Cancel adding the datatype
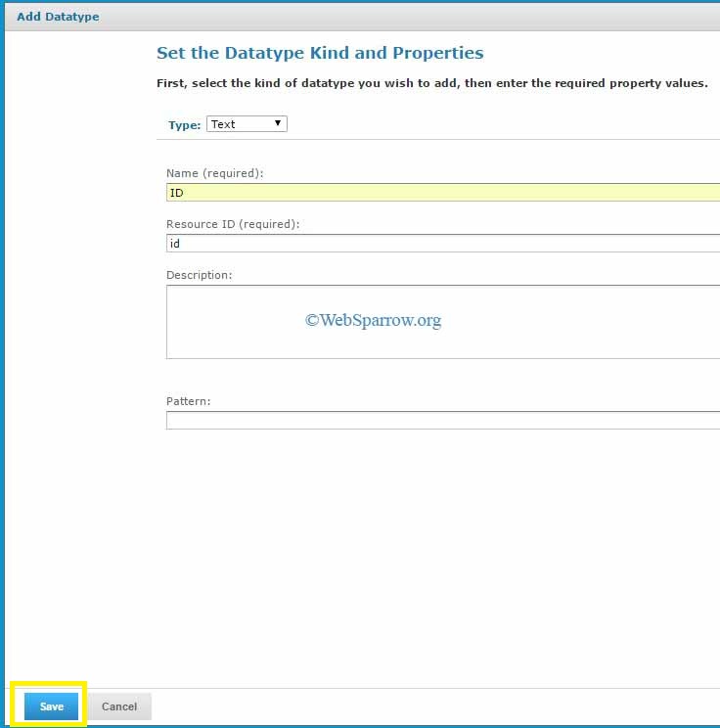 (x=119, y=706)
